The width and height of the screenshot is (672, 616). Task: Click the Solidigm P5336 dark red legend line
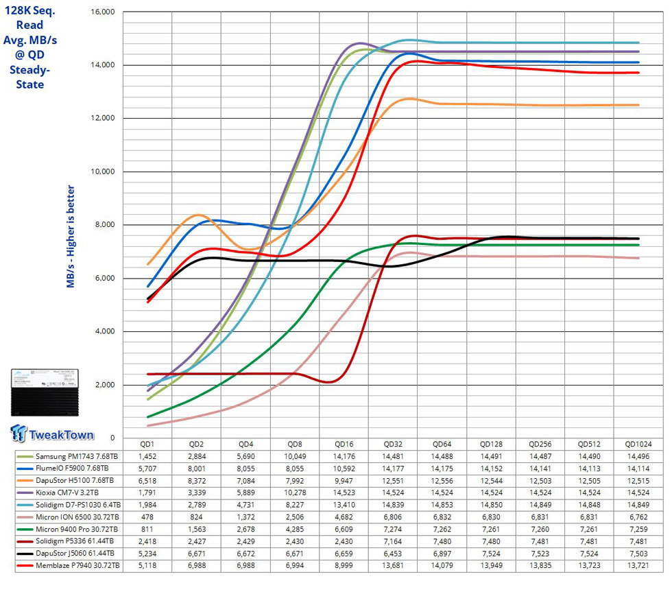(25, 541)
